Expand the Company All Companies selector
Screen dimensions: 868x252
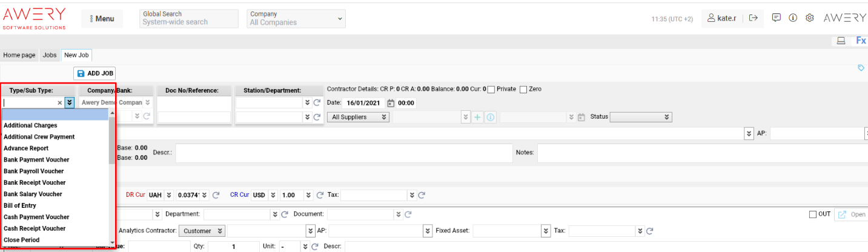point(296,18)
